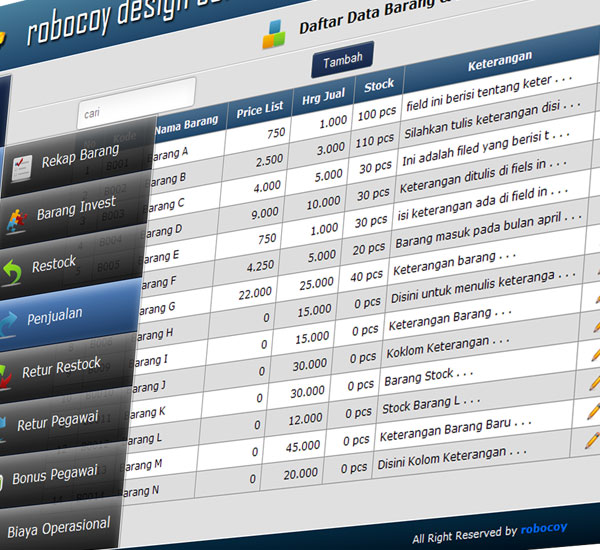Follow the robocoy link in the footer

547,531
